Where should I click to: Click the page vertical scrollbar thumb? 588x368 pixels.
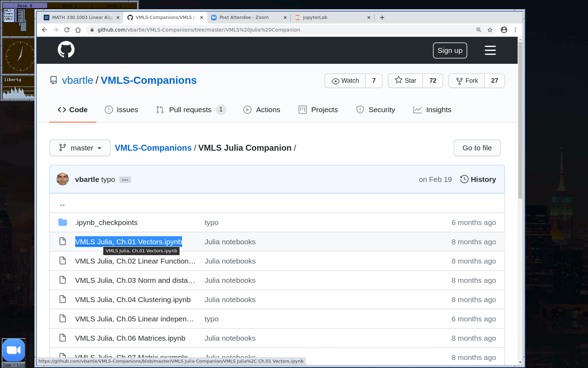click(520, 119)
